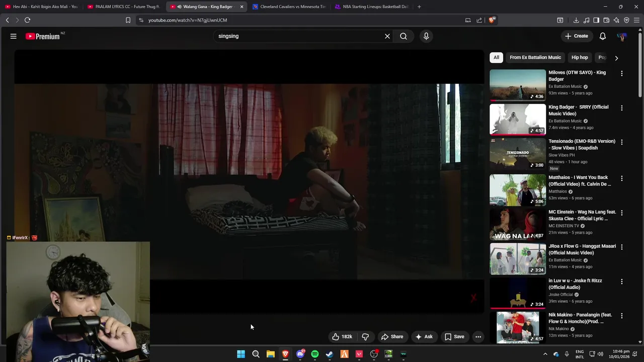Select From Ex Battalion Music chip
The image size is (644, 362).
click(x=535, y=57)
